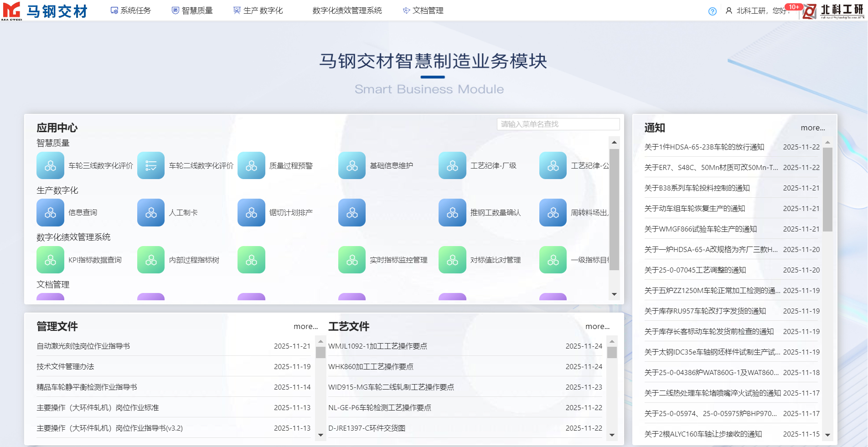Launch 基础信息维护 from the application center

point(351,165)
